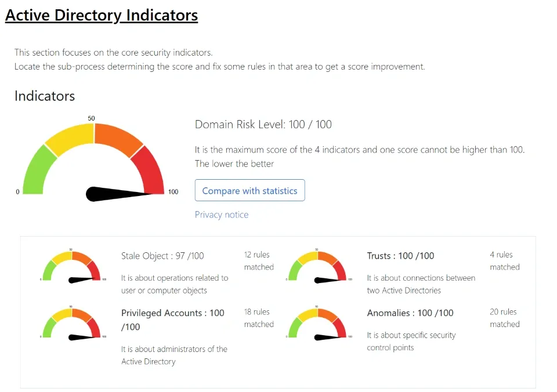
Task: Click the 'Indicators' subheading
Action: click(x=45, y=96)
